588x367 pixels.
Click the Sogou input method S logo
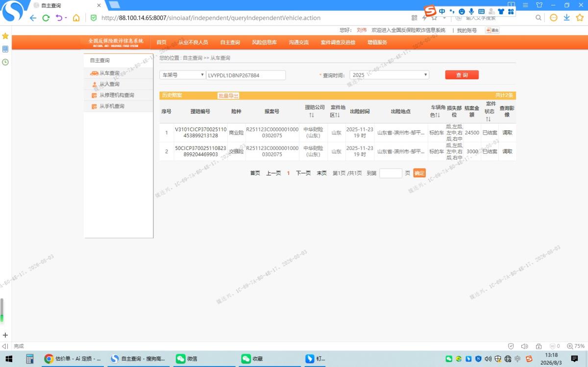pyautogui.click(x=430, y=11)
